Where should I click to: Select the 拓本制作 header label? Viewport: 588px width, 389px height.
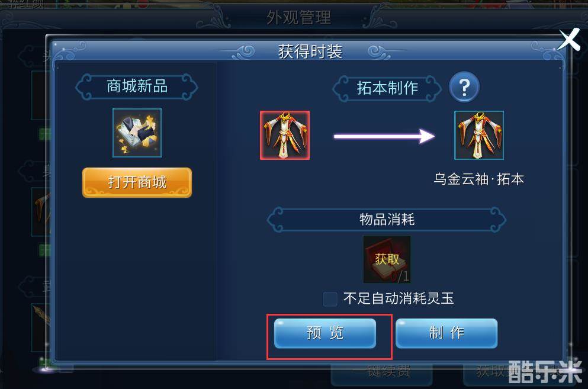click(x=387, y=88)
